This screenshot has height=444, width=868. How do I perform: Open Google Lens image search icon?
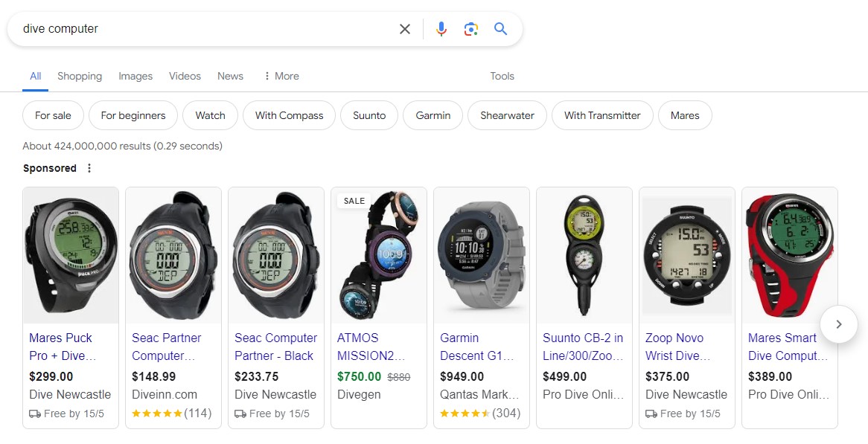(x=471, y=29)
